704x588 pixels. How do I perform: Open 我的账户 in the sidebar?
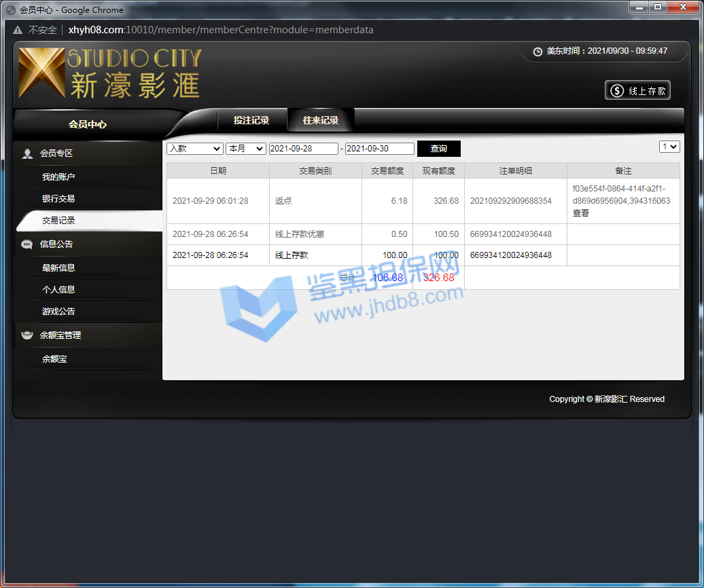[58, 177]
